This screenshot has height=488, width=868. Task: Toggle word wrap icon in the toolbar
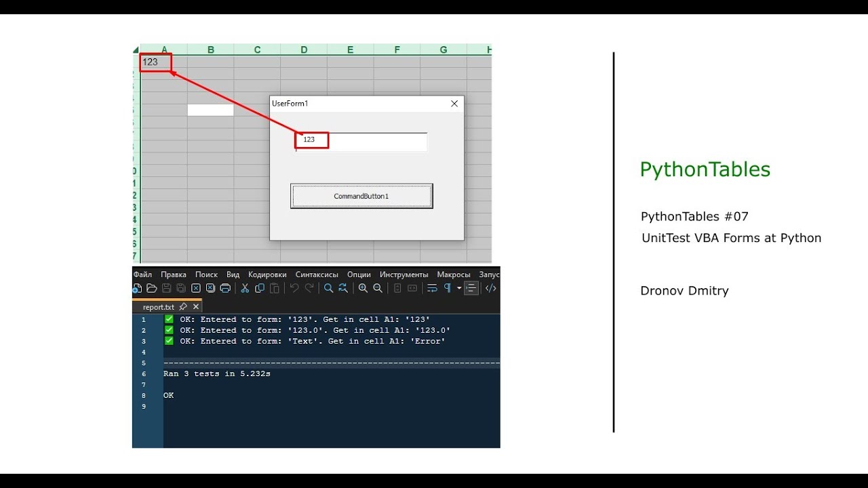pos(432,288)
